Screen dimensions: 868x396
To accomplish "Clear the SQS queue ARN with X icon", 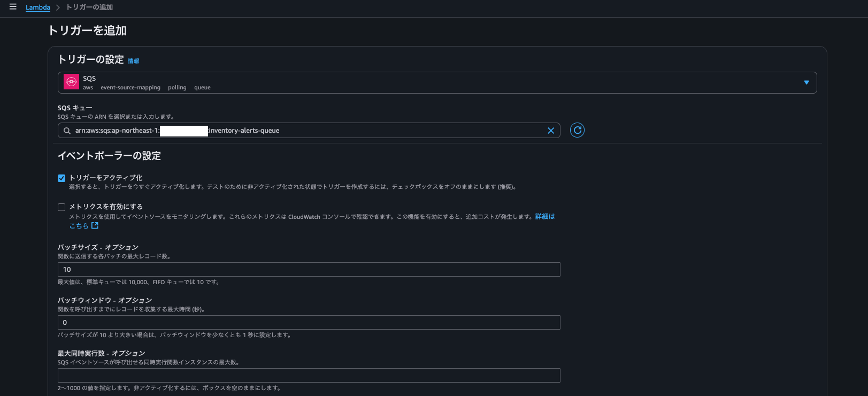I will (x=550, y=131).
